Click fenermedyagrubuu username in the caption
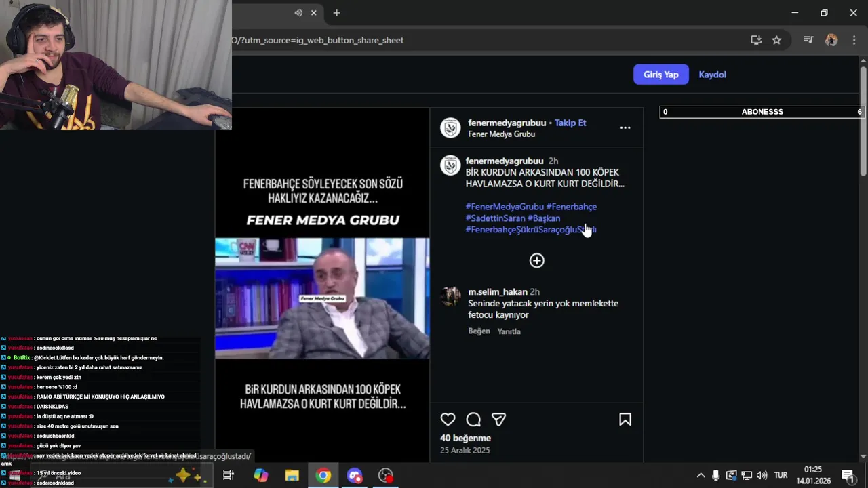Image resolution: width=868 pixels, height=488 pixels. pos(505,161)
